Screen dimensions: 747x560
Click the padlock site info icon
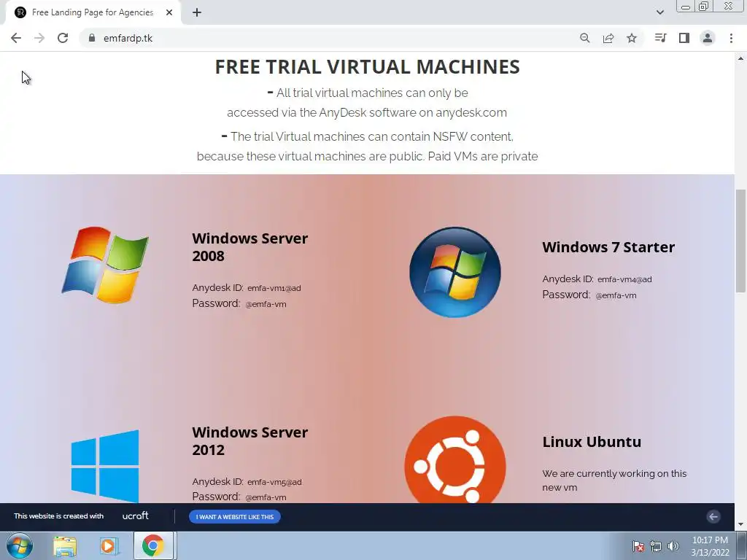pos(92,38)
